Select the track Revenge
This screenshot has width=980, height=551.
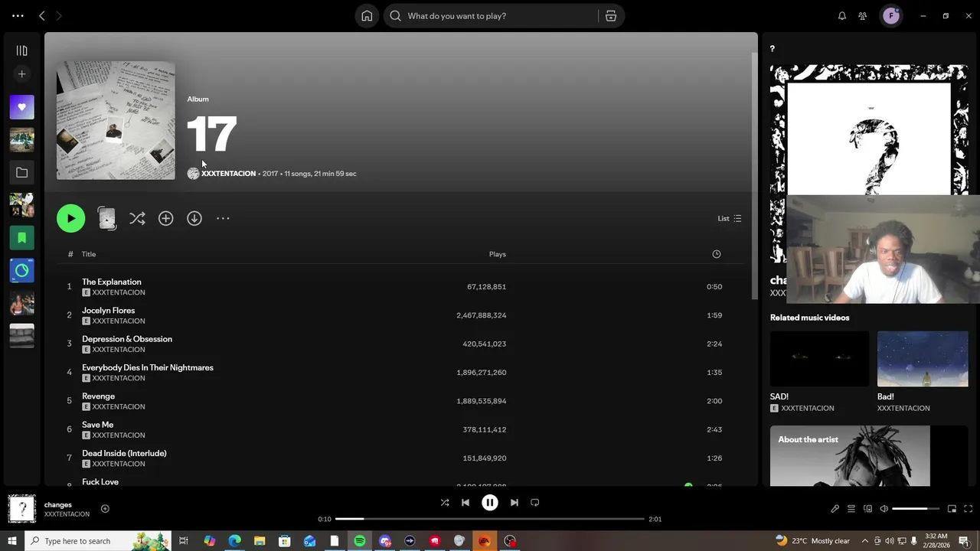pyautogui.click(x=99, y=396)
